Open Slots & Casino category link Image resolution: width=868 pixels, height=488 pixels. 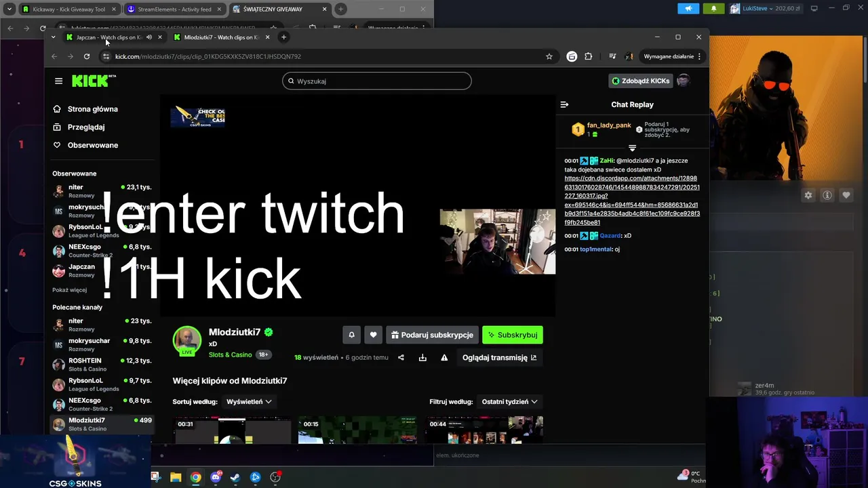pos(230,354)
